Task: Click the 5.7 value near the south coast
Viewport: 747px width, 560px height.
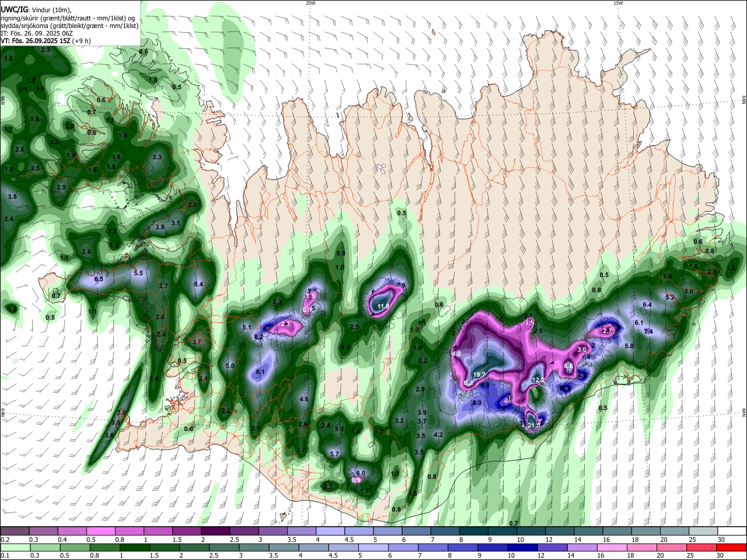Action: 334,454
